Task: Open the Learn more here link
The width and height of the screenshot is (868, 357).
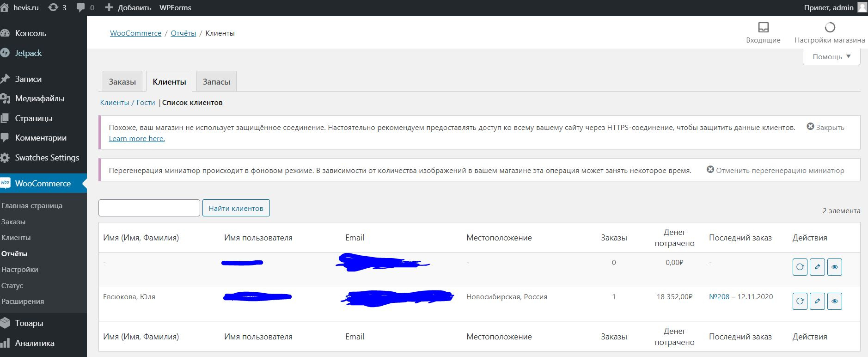Action: 137,139
